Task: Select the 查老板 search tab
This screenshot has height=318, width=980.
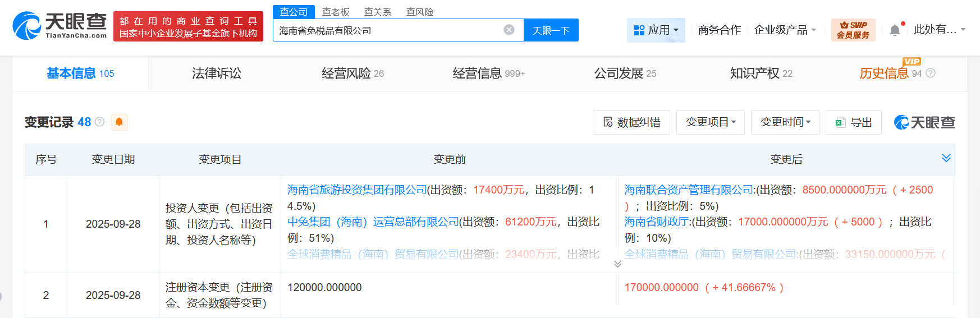Action: point(336,12)
